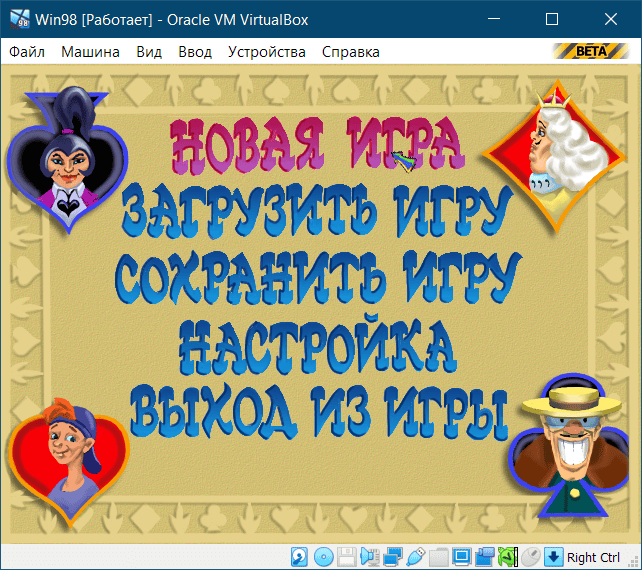Open the НАСТРОЙКА settings option
This screenshot has width=642, height=570.
tap(317, 345)
